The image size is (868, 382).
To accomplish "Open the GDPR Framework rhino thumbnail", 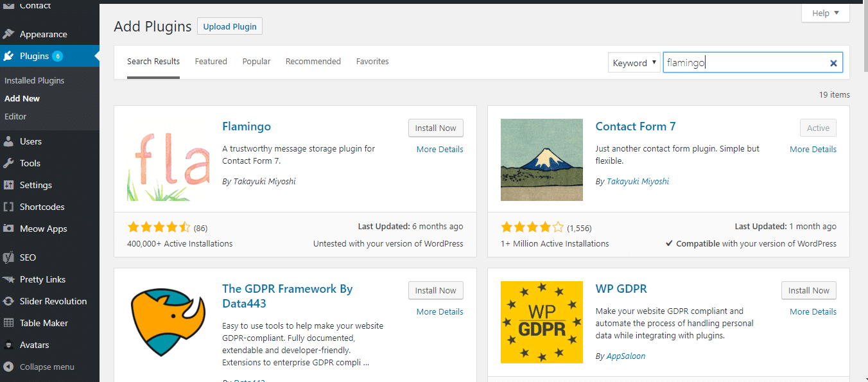I will pyautogui.click(x=168, y=322).
